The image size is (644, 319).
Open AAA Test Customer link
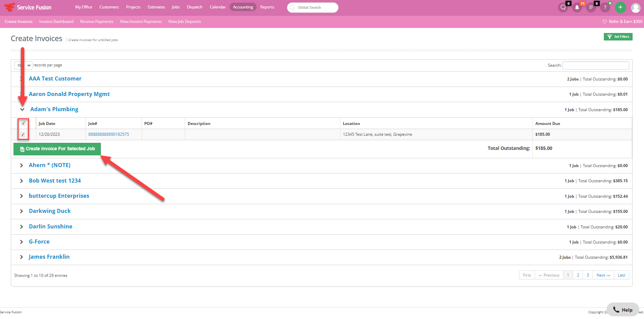(55, 78)
